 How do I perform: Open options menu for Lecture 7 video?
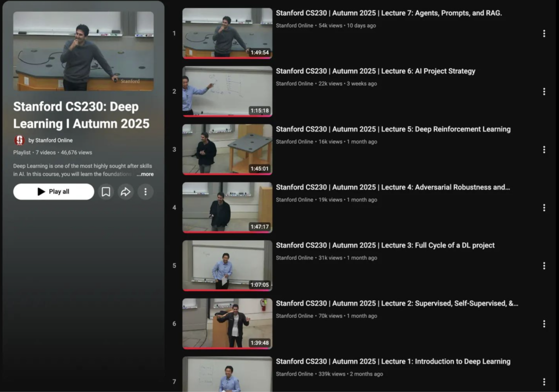point(544,34)
